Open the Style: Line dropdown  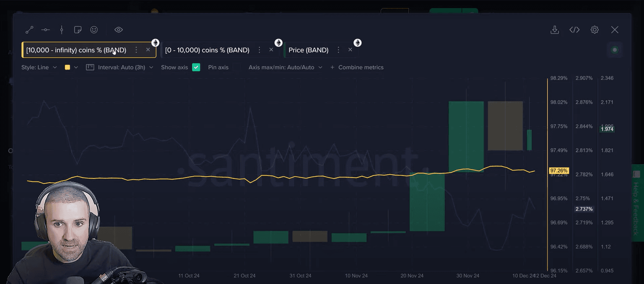pyautogui.click(x=39, y=67)
